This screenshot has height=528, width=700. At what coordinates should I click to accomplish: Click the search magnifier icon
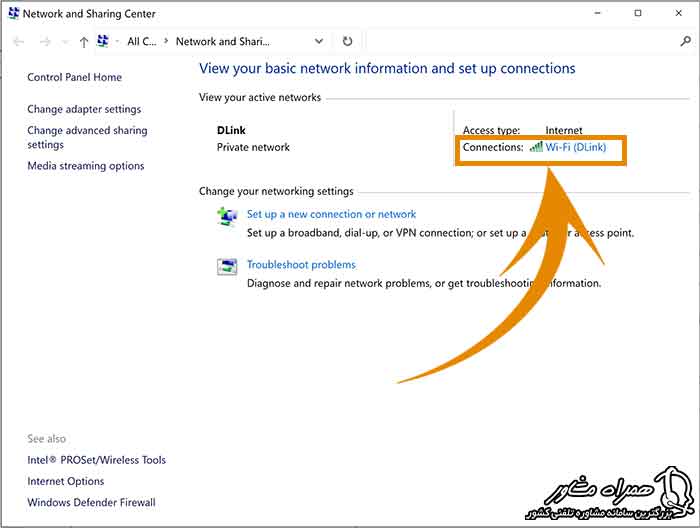click(685, 42)
